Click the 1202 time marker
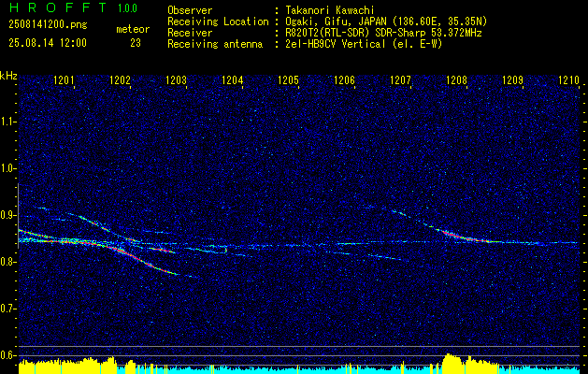This screenshot has width=588, height=374. (120, 79)
